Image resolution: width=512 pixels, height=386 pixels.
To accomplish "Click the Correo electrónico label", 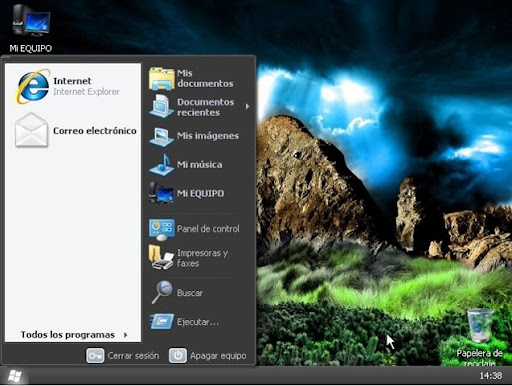I will (95, 131).
